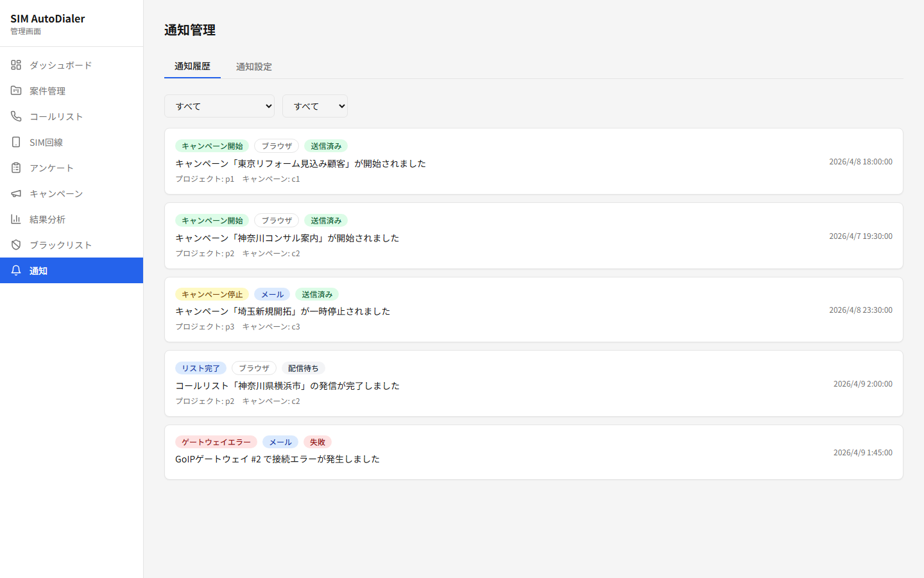Viewport: 924px width, 578px height.
Task: Open the first すべて filter dropdown
Action: (x=219, y=106)
